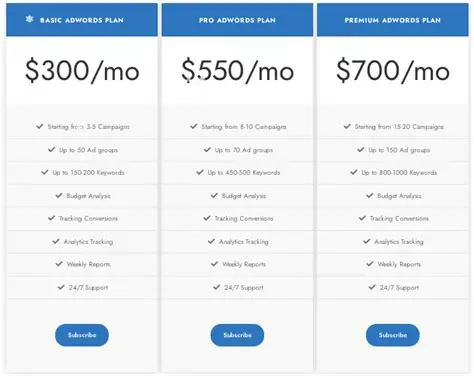Click Subscribe under the $300/mo plan
474x376 pixels.
pyautogui.click(x=82, y=335)
